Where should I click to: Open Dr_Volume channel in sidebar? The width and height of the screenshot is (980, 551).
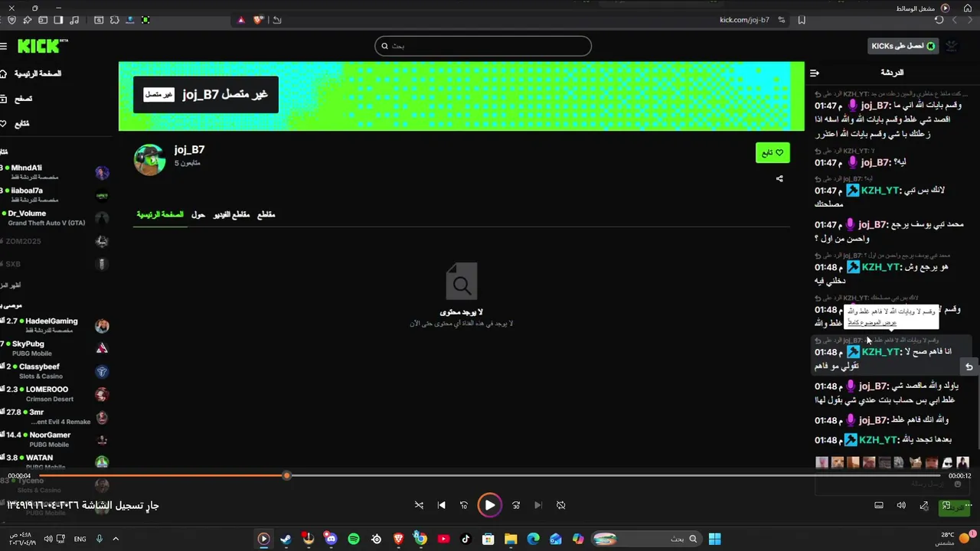pos(54,218)
